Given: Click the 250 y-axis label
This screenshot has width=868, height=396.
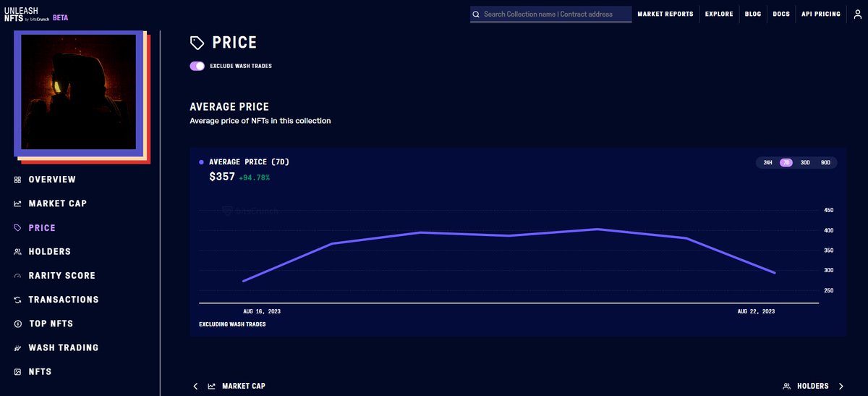Looking at the screenshot, I should (x=829, y=291).
